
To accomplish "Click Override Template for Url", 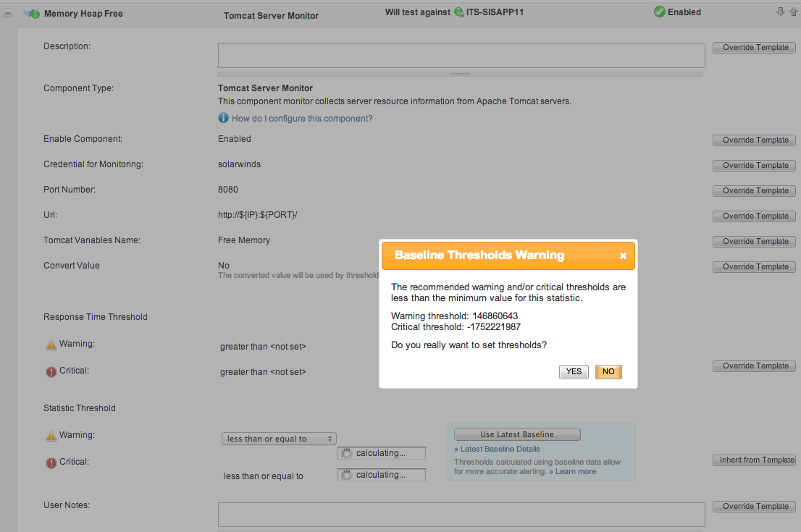I will (x=754, y=216).
